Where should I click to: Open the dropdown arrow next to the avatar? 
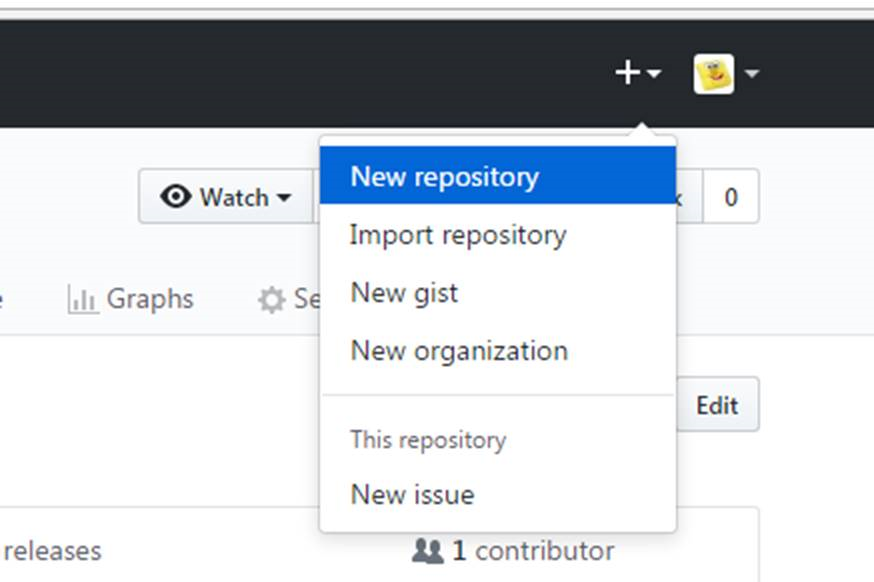coord(751,74)
